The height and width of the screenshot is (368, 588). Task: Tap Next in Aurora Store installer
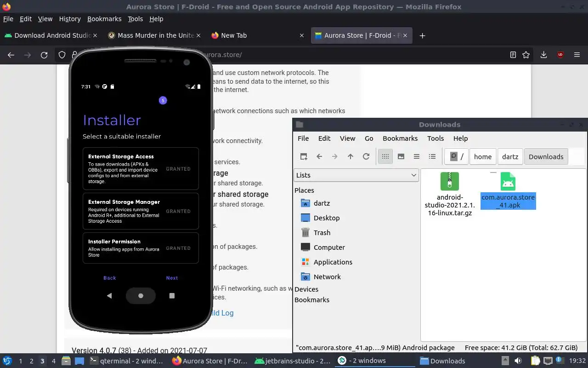[x=172, y=278]
